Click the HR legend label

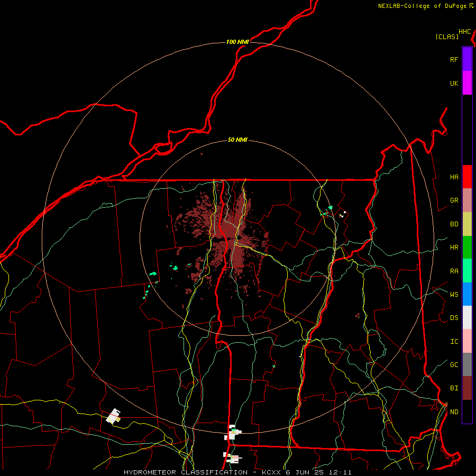click(x=454, y=248)
